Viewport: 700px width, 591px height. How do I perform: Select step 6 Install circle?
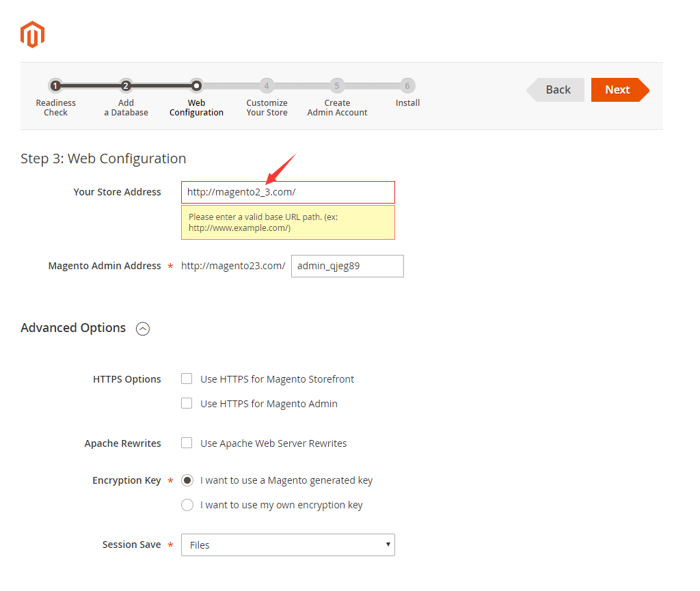[407, 85]
